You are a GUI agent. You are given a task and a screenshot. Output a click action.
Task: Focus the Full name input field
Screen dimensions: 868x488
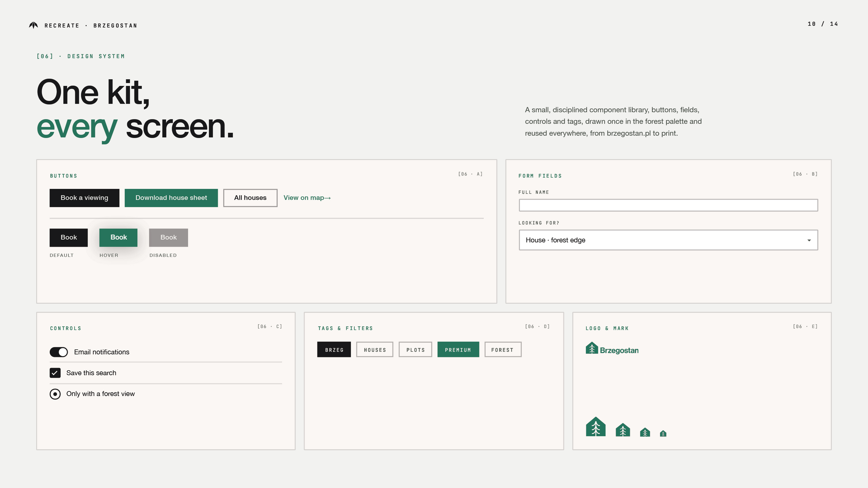tap(668, 205)
